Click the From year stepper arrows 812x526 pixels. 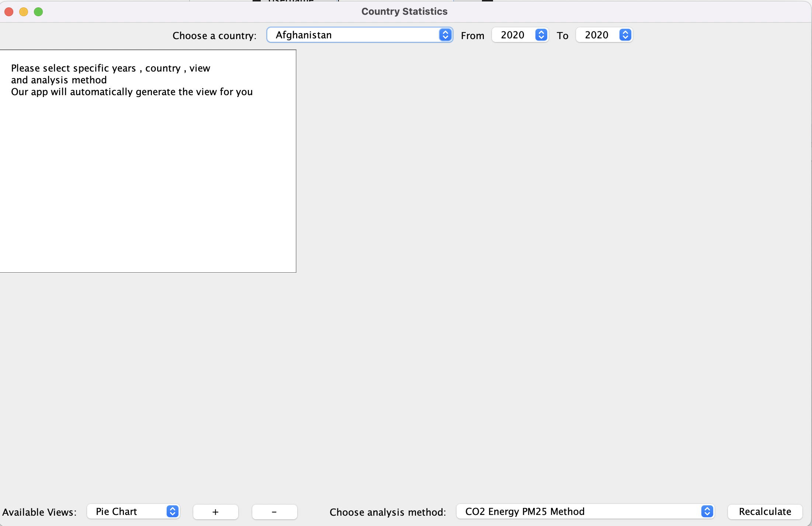tap(541, 35)
